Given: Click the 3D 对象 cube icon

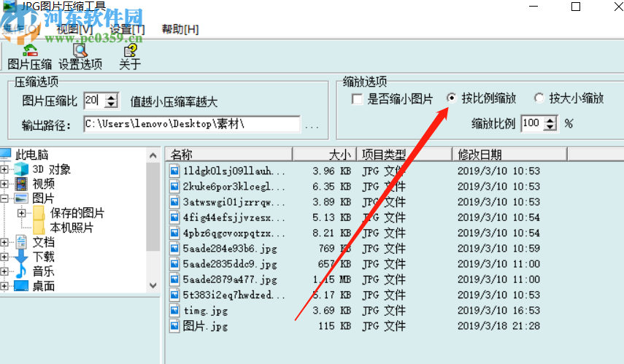Looking at the screenshot, I should (21, 169).
